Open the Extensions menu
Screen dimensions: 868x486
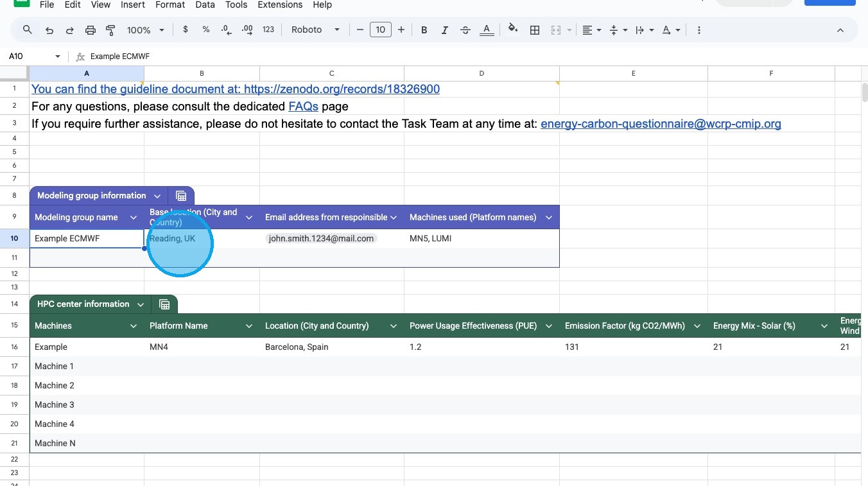280,5
